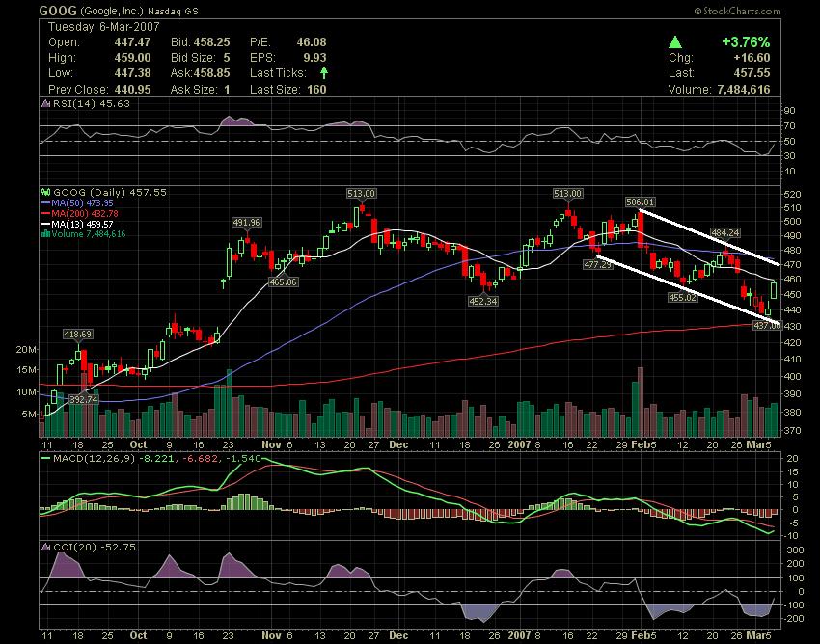
Task: Click the Open value 447.47
Action: [133, 42]
